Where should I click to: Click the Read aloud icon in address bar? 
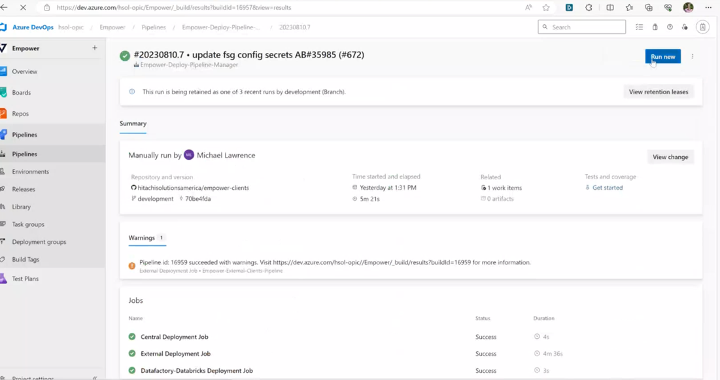529,7
